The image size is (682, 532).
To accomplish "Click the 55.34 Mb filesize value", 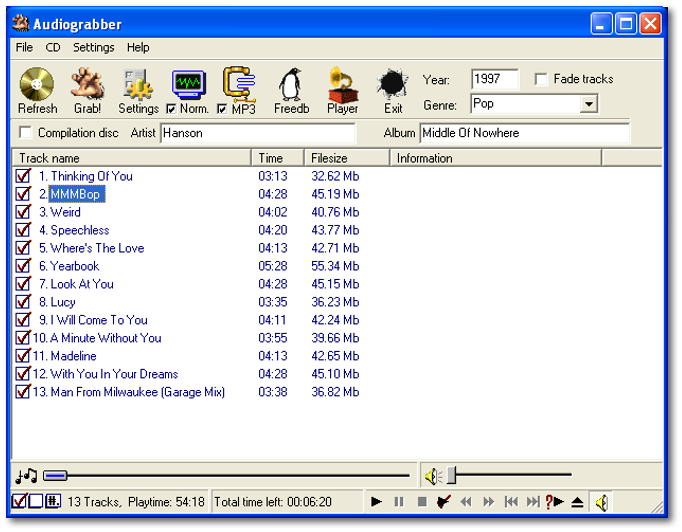I will tap(335, 266).
